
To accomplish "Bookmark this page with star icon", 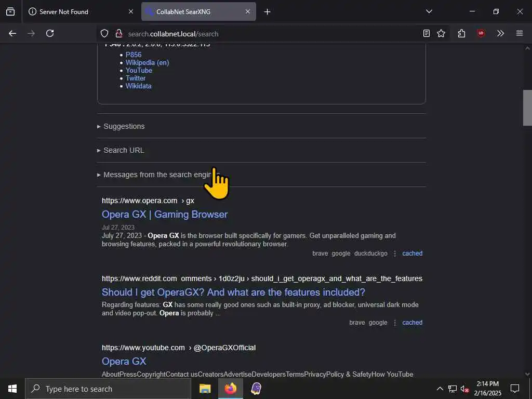I will coord(441,33).
